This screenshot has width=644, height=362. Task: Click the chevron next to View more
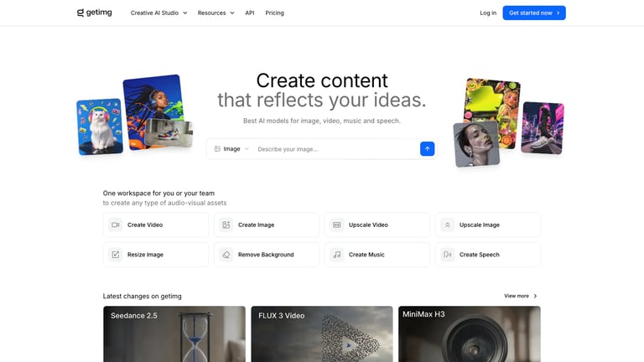coord(535,296)
